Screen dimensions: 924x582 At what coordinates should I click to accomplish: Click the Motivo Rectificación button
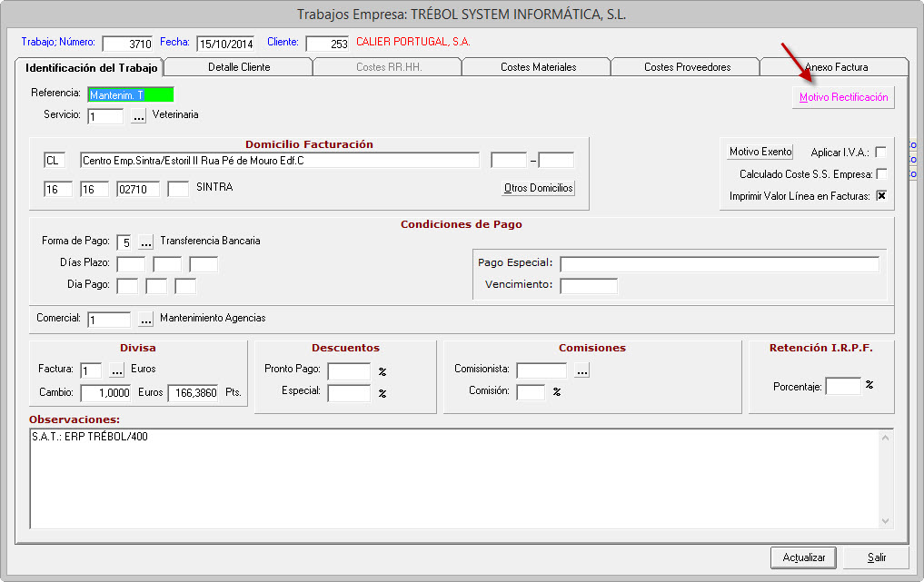(843, 97)
